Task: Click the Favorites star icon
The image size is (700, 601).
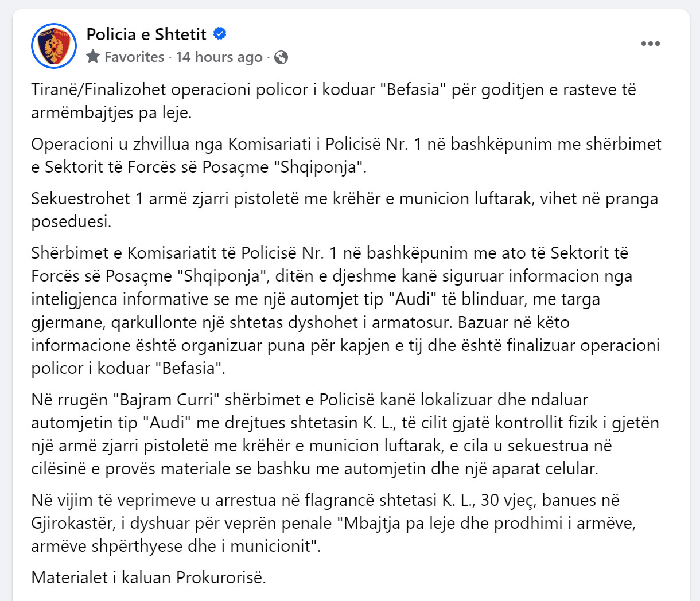Action: click(93, 57)
